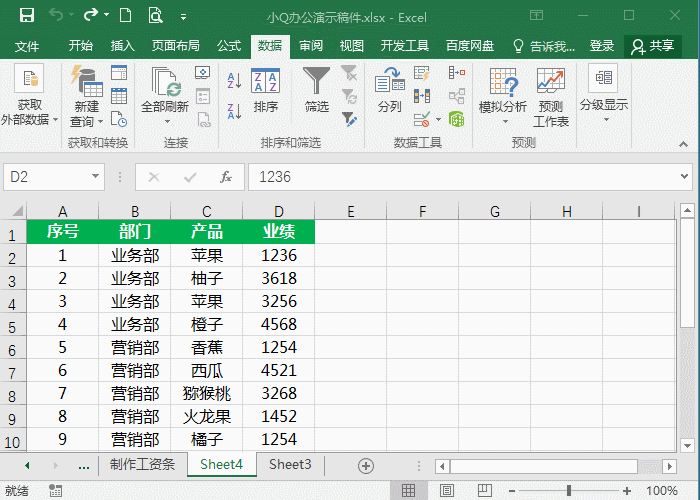700x500 pixels.
Task: Switch to Page Layout view
Action: pyautogui.click(x=446, y=491)
